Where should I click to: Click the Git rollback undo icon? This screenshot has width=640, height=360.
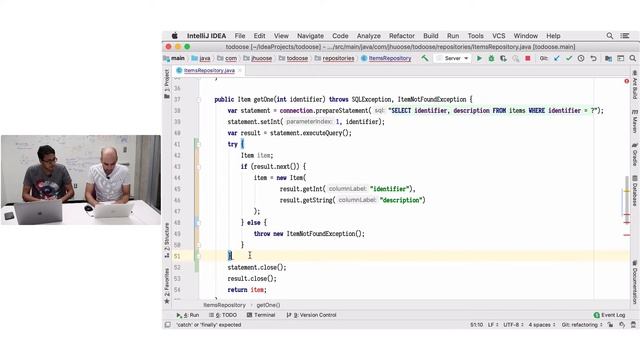click(593, 58)
